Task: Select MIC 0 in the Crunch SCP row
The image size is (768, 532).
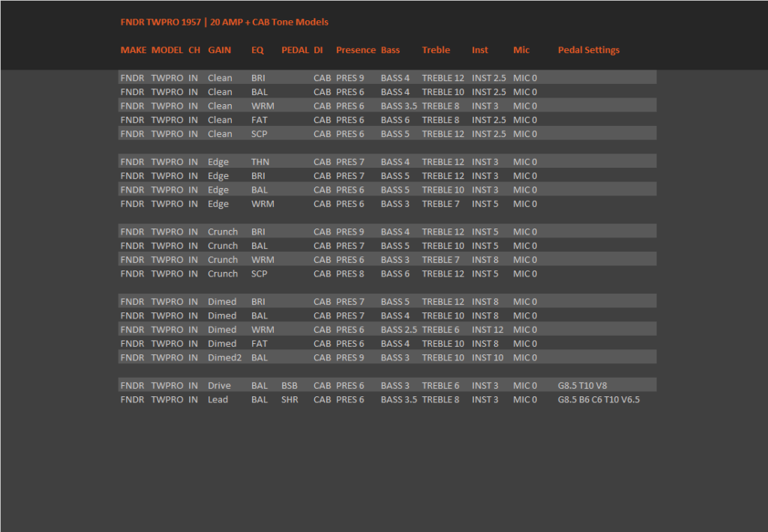Action: [x=525, y=273]
